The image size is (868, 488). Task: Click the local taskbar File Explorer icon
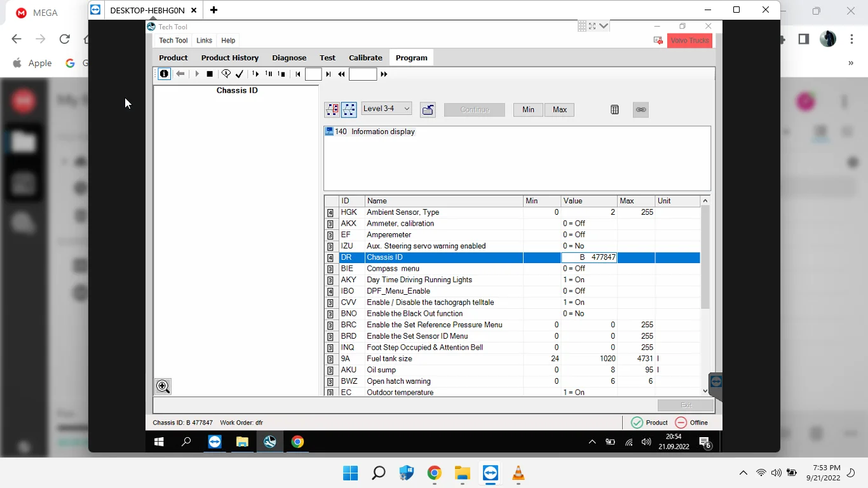pyautogui.click(x=462, y=473)
